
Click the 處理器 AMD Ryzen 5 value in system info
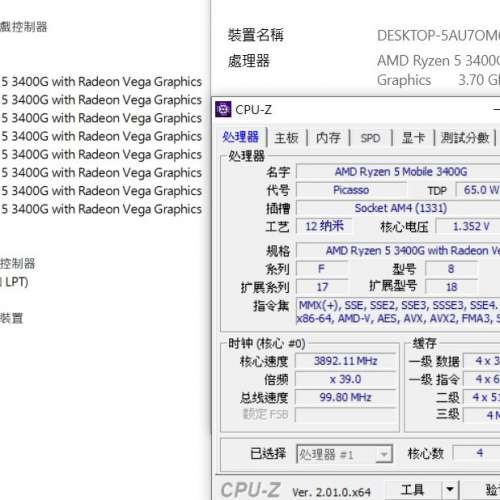tap(438, 70)
